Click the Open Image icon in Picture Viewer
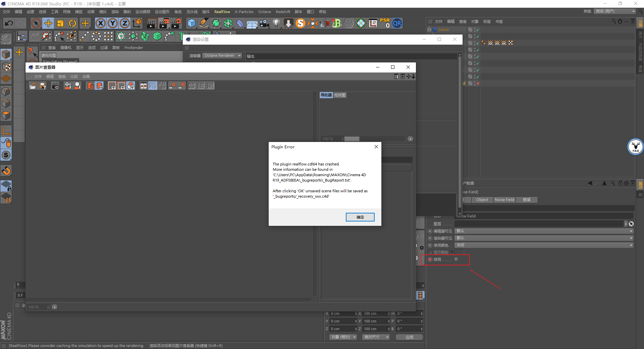This screenshot has height=349, width=644. pyautogui.click(x=33, y=86)
